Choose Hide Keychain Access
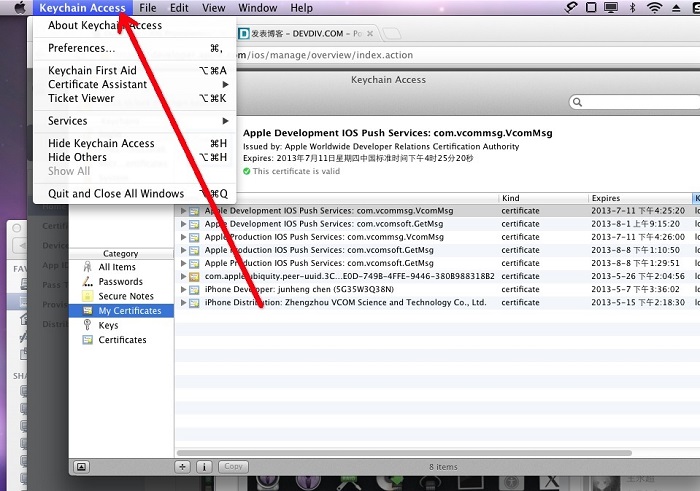This screenshot has width=700, height=491. point(134,143)
